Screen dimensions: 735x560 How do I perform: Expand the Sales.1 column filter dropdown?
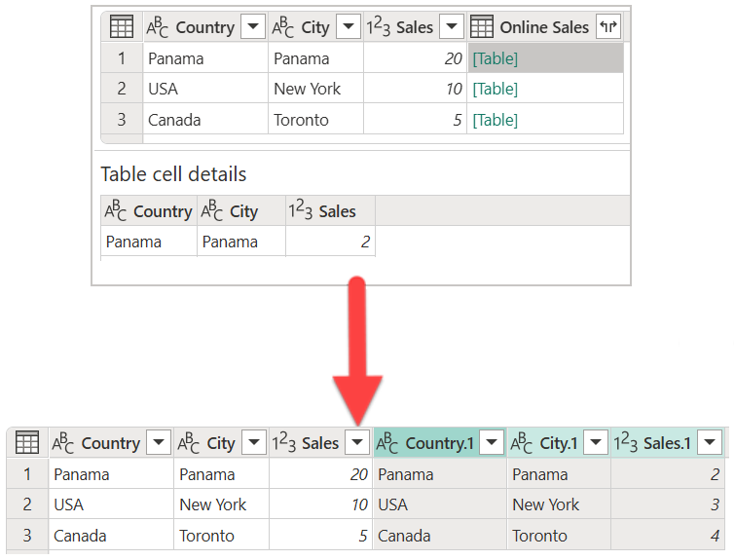pos(710,442)
